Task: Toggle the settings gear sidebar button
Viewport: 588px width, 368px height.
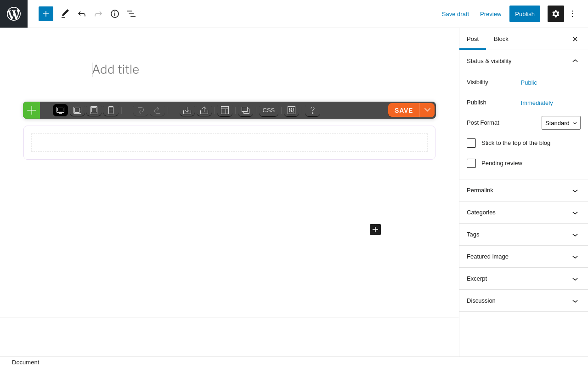Action: [x=556, y=14]
